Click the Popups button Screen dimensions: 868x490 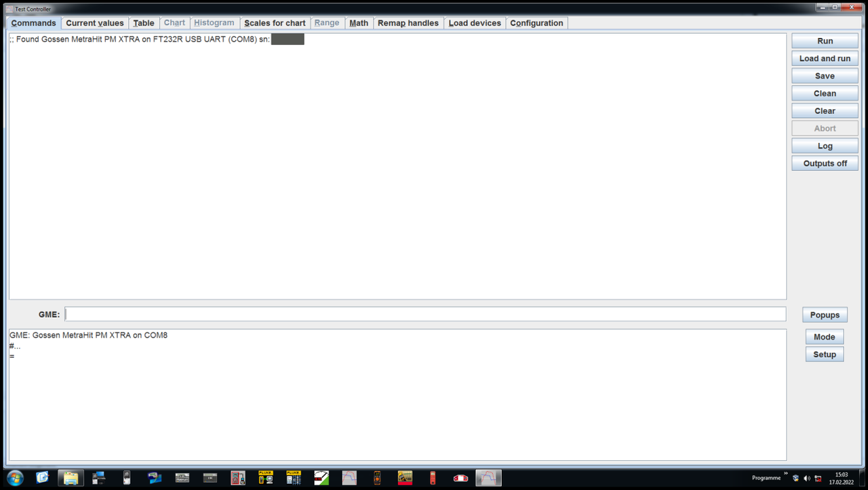point(825,315)
